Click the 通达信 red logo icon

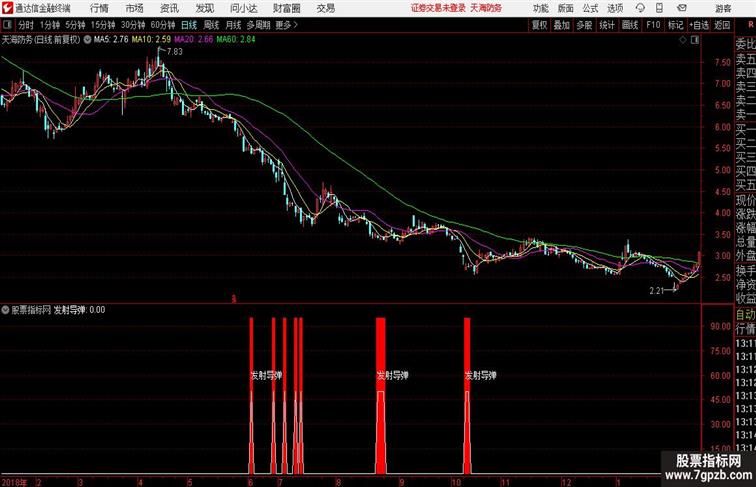coord(7,8)
